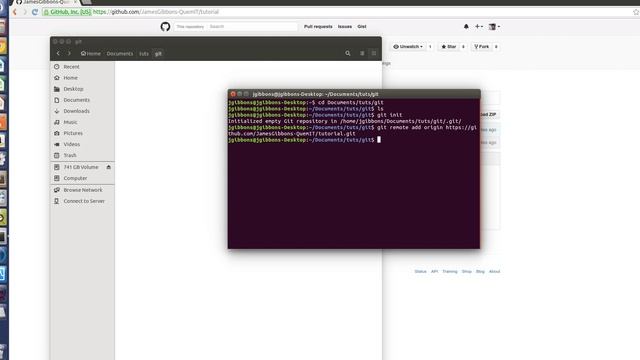
Task: Open About footer link on GitHub
Action: point(494,271)
